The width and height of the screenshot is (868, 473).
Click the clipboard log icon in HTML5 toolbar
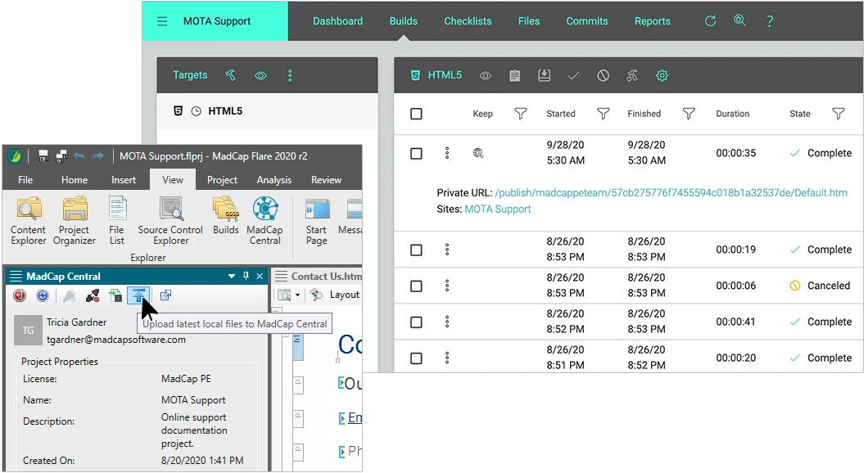pos(515,76)
